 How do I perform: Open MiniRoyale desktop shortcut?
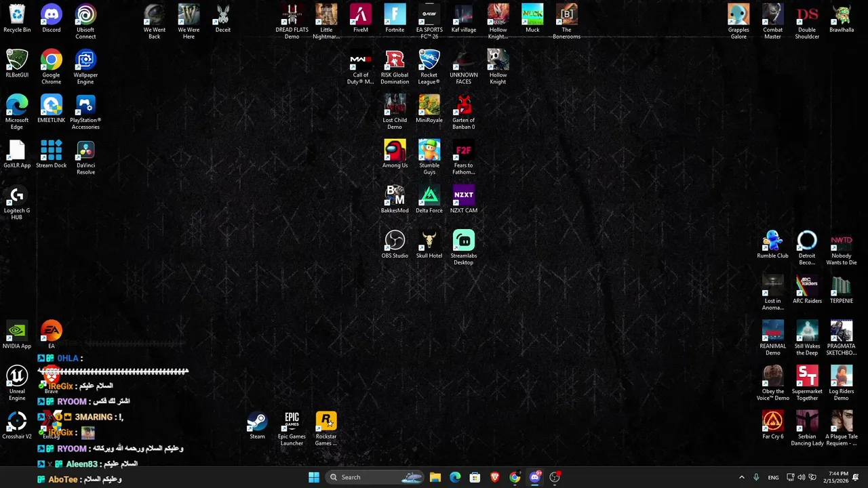click(x=429, y=110)
